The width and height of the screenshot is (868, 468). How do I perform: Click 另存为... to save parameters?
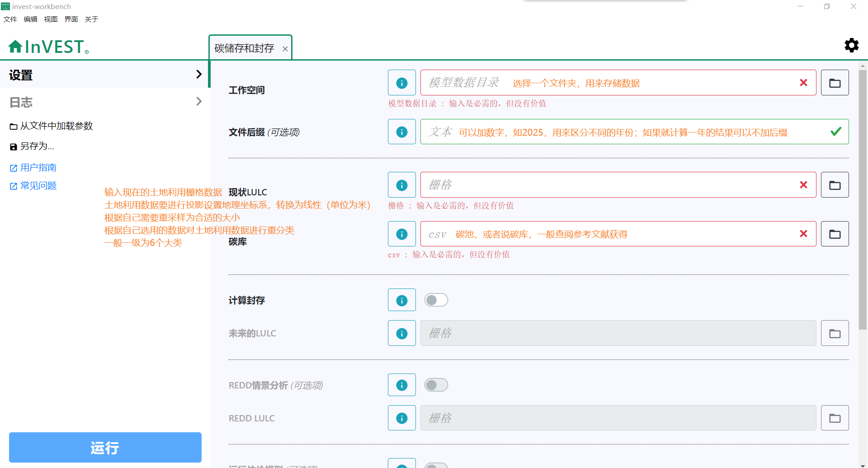[x=32, y=146]
